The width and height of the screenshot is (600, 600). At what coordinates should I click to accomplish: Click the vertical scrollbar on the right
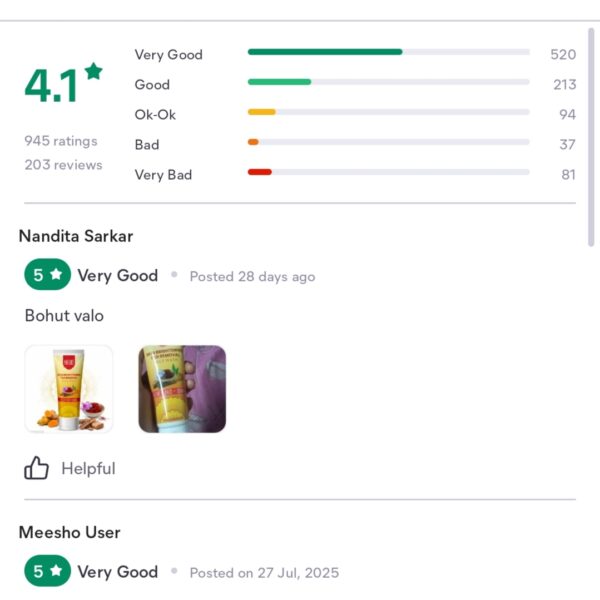pos(591,137)
